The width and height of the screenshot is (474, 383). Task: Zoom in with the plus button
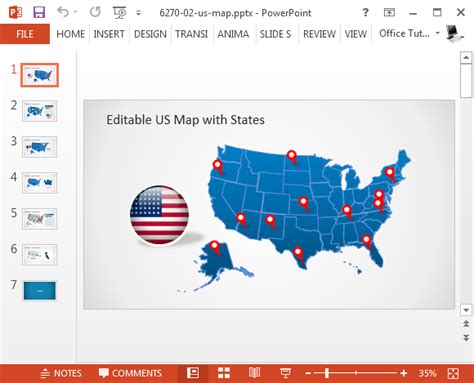[x=404, y=373]
